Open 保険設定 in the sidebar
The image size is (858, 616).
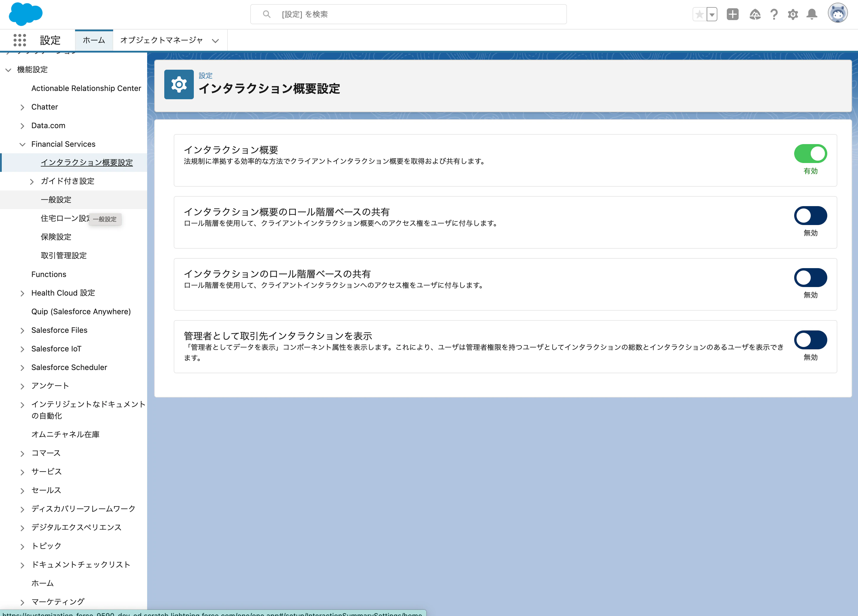click(x=56, y=237)
